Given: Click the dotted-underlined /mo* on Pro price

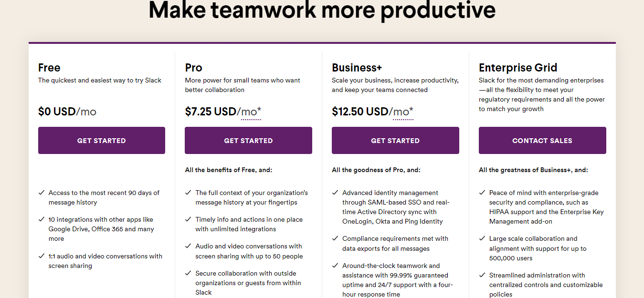Looking at the screenshot, I should 251,112.
